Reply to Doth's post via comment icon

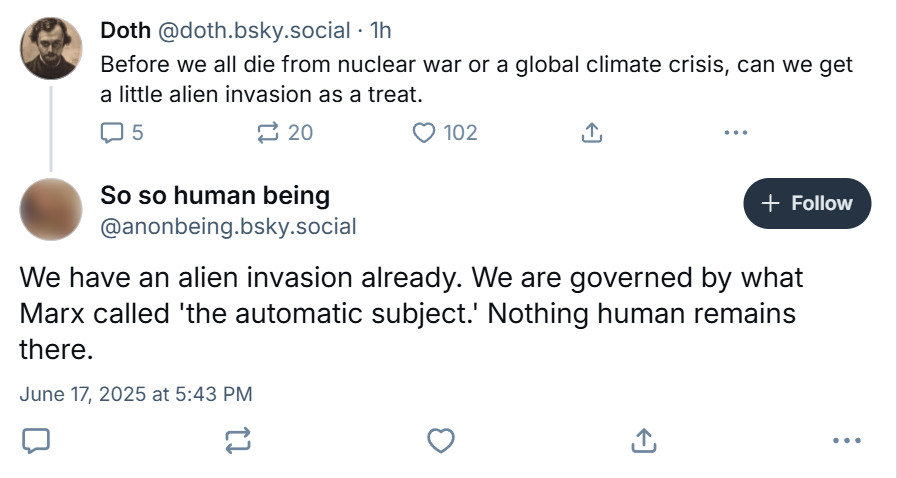pyautogui.click(x=113, y=132)
